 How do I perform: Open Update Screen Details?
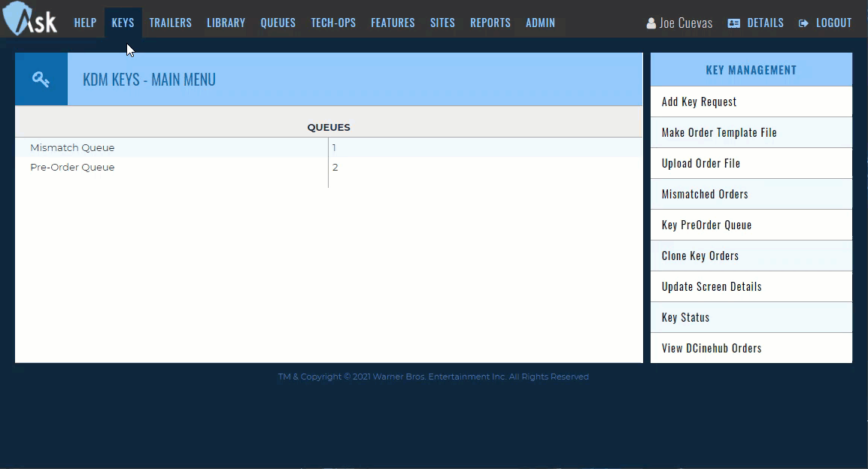[x=712, y=287]
